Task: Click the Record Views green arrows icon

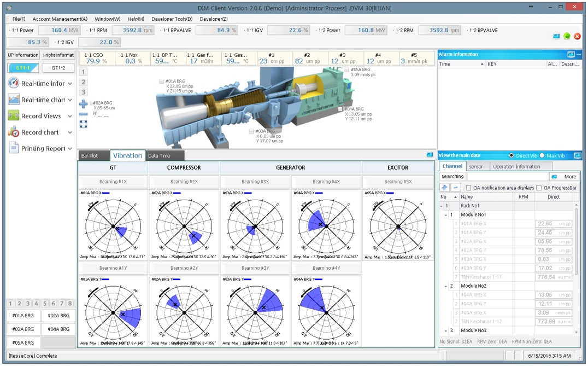Action: click(14, 115)
